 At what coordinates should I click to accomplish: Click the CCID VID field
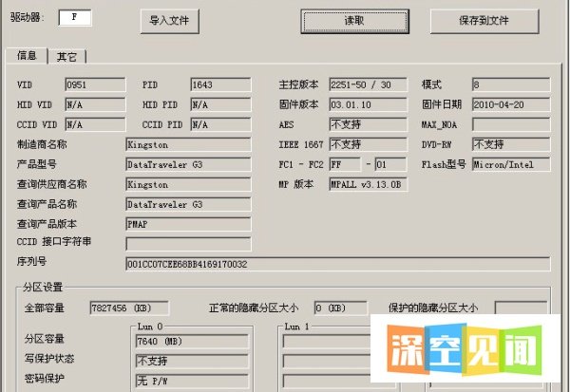click(x=95, y=124)
